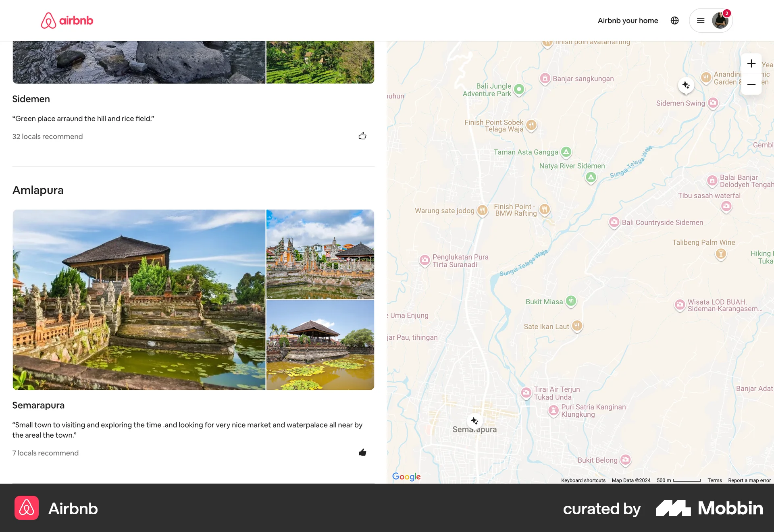Viewport: 774px width, 532px height.
Task: Click the Airbnb your home link
Action: (x=628, y=20)
